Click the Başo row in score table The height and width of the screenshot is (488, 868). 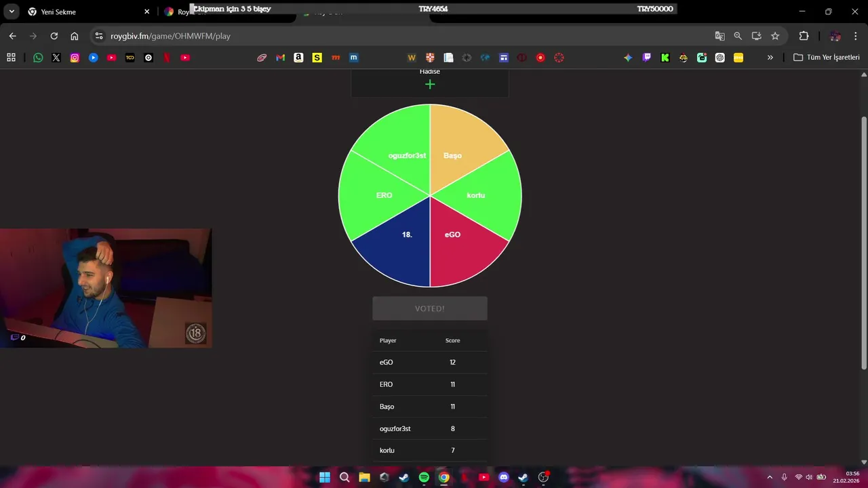pos(430,407)
